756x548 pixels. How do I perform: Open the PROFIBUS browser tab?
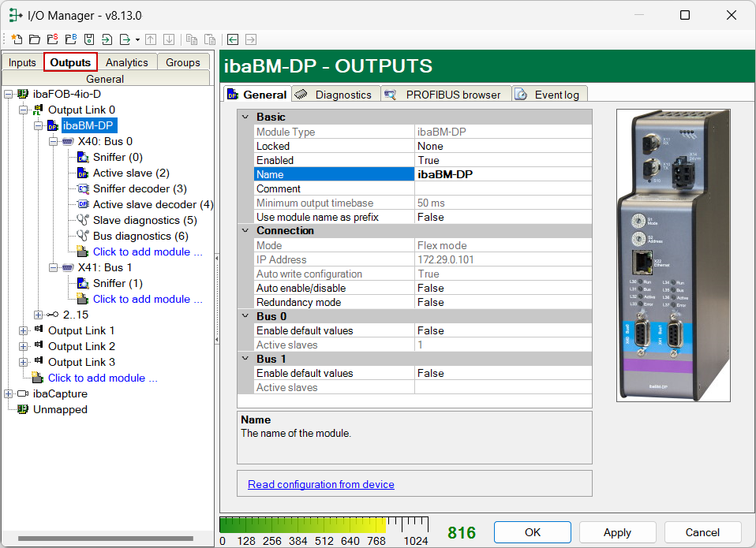447,95
